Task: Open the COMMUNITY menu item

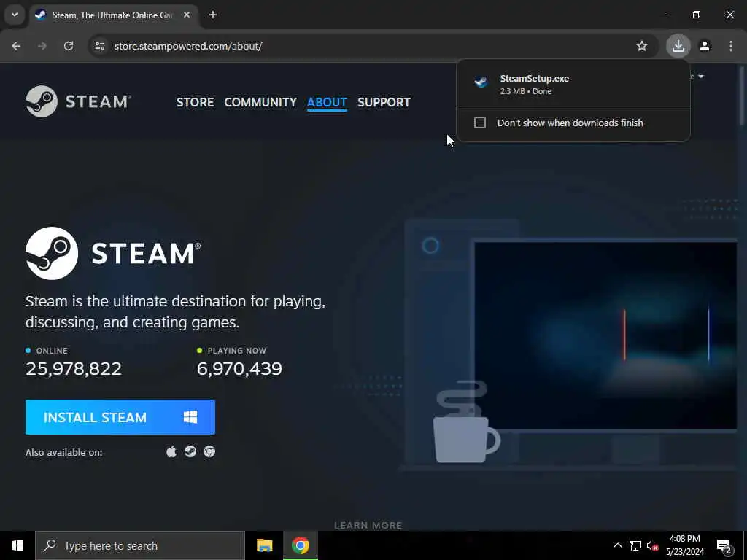Action: tap(260, 102)
